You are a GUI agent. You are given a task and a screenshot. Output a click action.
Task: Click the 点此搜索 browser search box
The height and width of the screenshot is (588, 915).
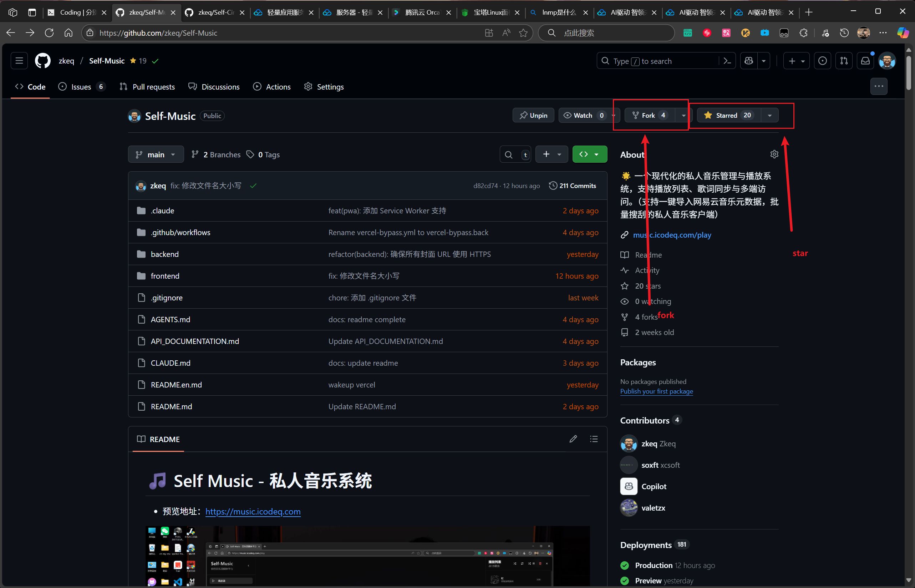coord(606,33)
